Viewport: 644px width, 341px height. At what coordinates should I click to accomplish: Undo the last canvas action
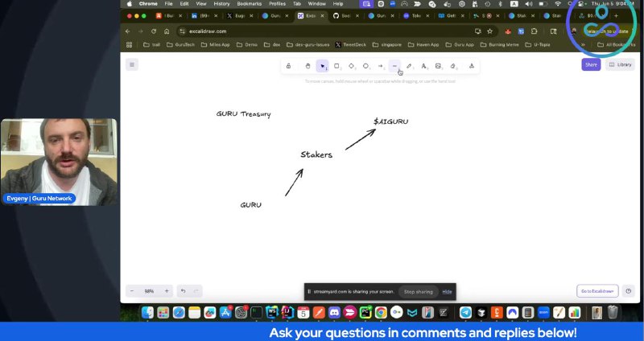pos(184,291)
